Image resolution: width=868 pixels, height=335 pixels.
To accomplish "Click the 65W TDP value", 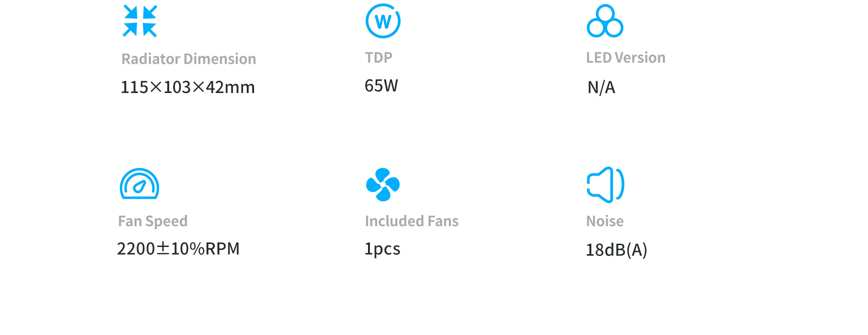I will (x=381, y=86).
